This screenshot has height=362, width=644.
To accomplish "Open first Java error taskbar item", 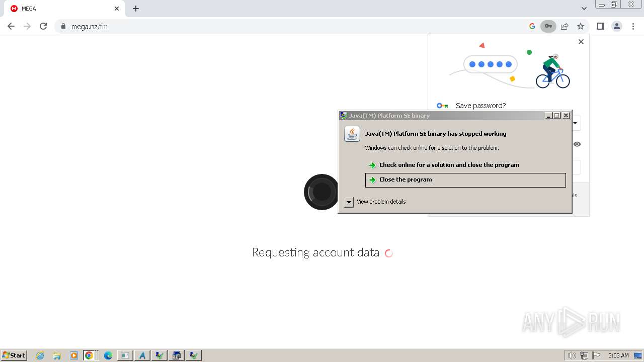I will click(159, 355).
